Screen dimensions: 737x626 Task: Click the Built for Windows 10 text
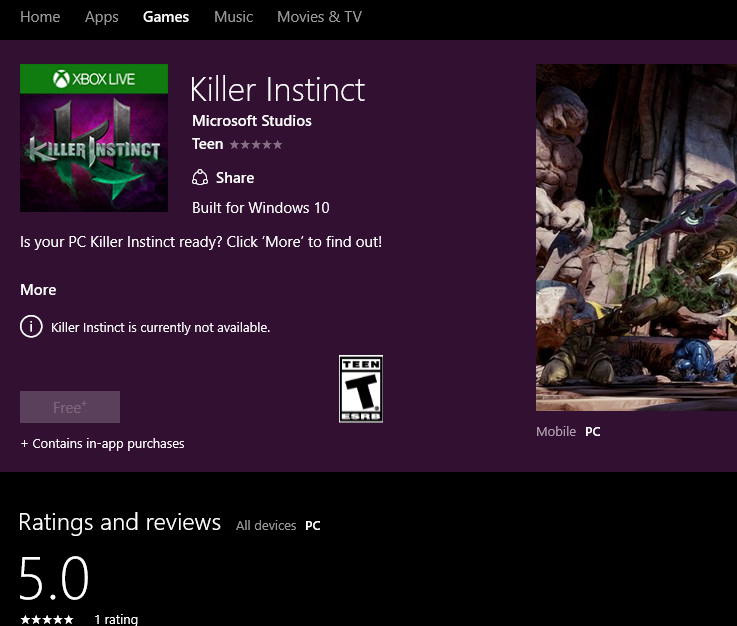(x=260, y=208)
